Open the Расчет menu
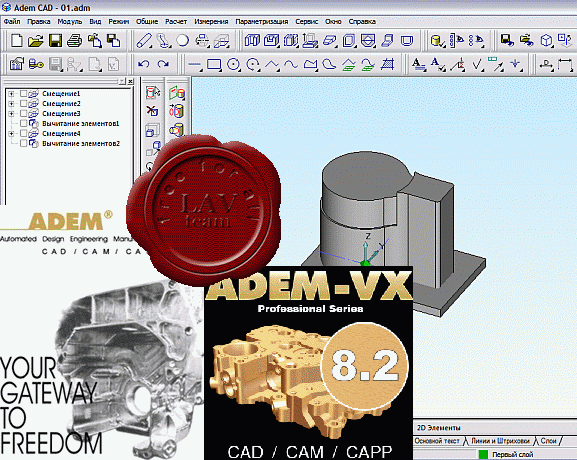 pos(176,21)
